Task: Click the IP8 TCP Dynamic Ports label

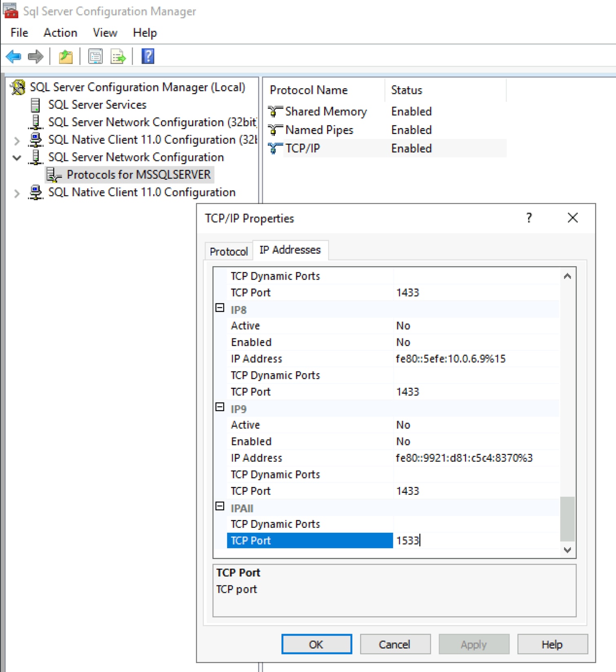Action: pos(275,375)
